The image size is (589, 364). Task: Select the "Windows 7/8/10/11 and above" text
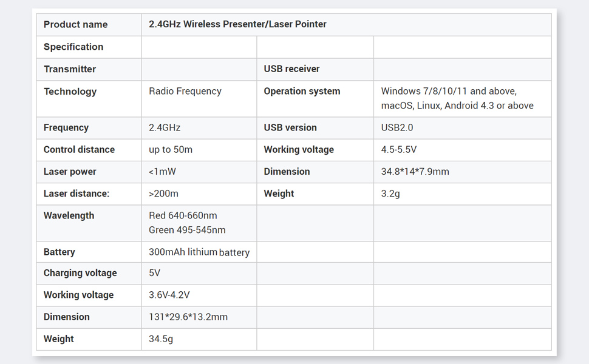coord(449,92)
